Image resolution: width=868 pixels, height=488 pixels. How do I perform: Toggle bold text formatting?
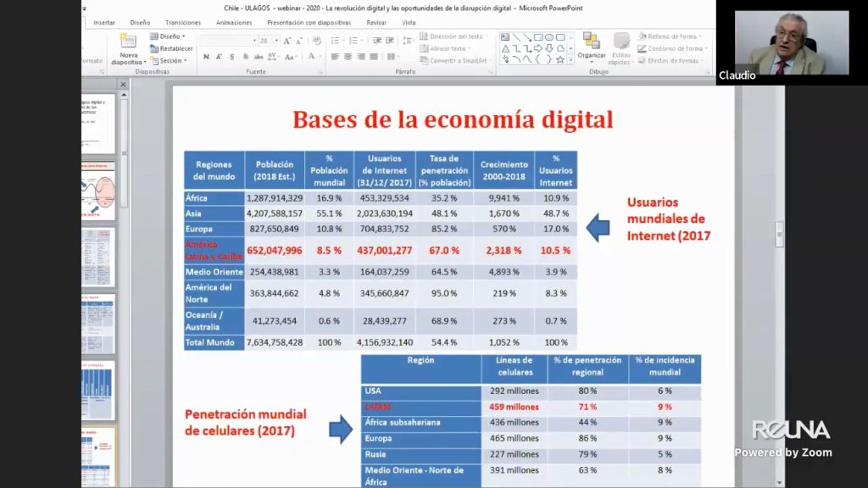coord(206,57)
